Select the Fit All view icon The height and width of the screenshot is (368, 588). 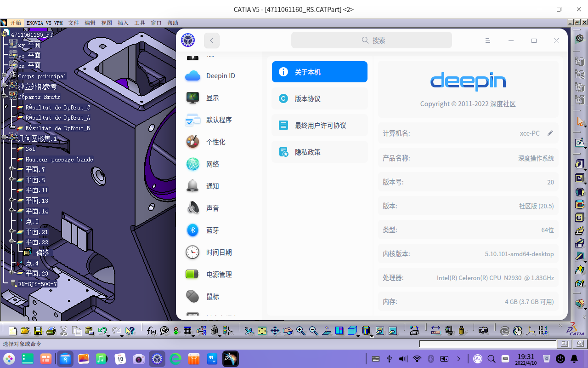click(x=262, y=330)
